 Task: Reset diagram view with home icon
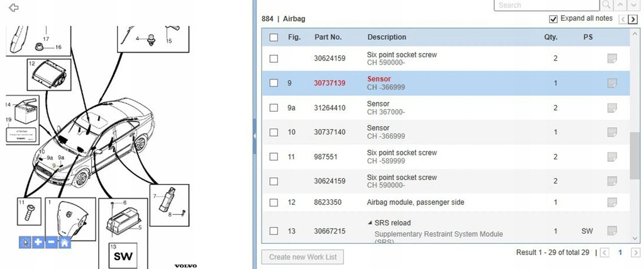pos(64,242)
